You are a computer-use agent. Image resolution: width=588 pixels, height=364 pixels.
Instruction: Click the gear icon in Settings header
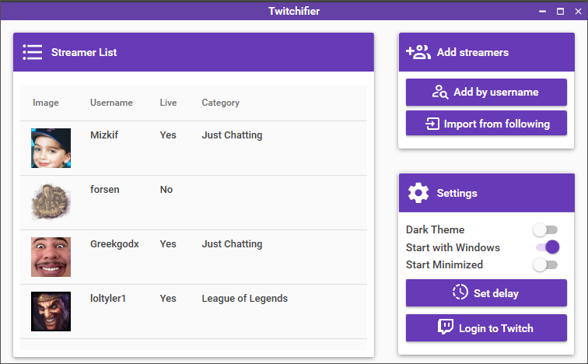418,193
